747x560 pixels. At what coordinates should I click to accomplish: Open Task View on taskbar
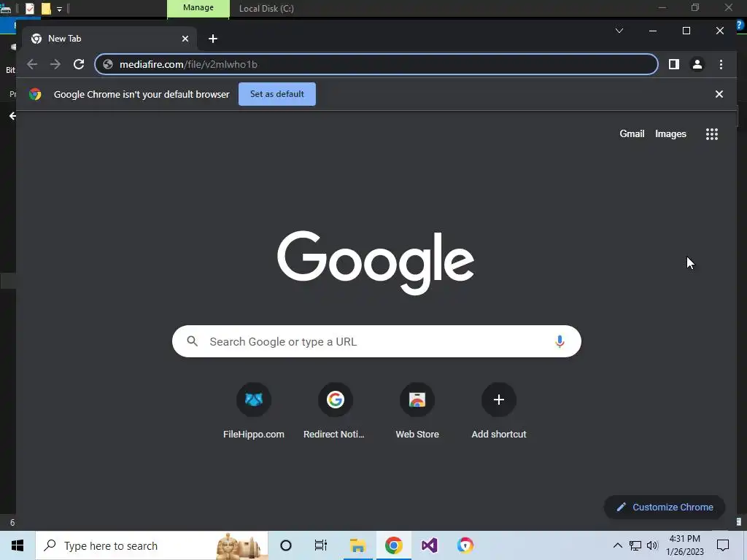321,545
